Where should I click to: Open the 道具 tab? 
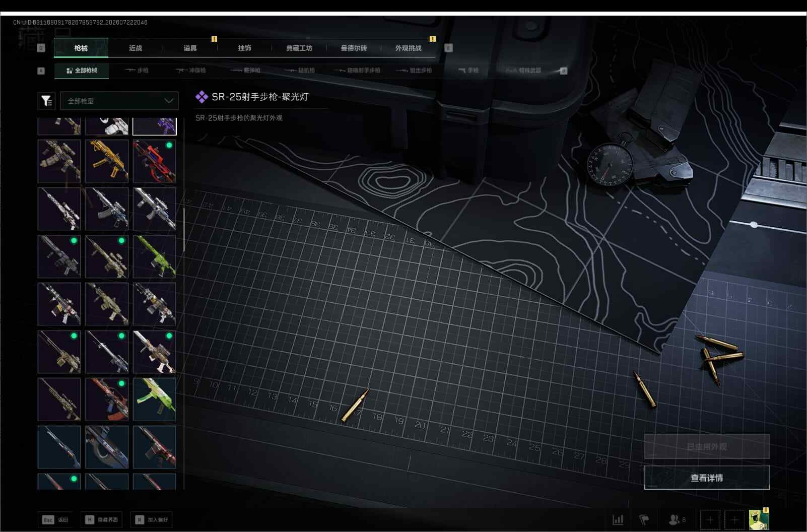click(190, 48)
